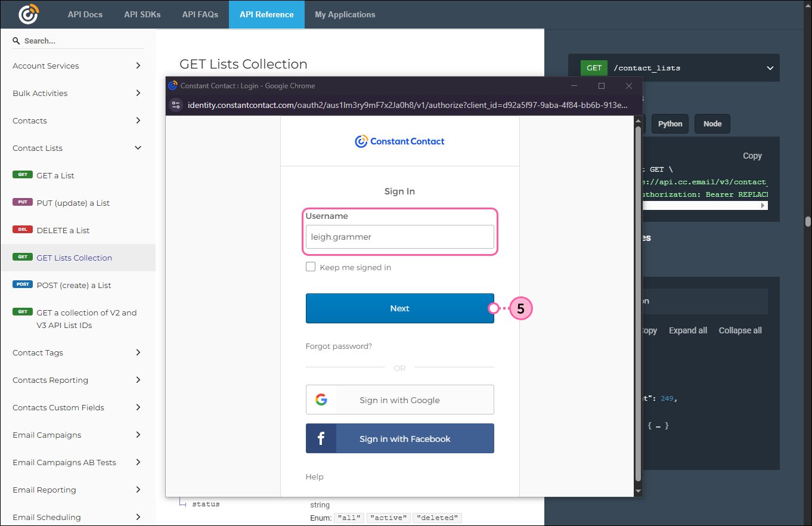
Task: Click Collapse all in response panel
Action: point(740,330)
